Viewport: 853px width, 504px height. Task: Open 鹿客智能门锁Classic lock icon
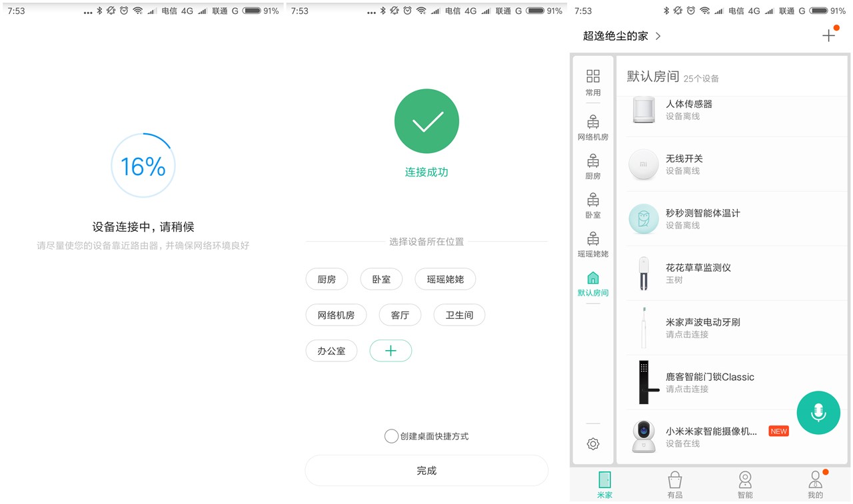click(648, 382)
